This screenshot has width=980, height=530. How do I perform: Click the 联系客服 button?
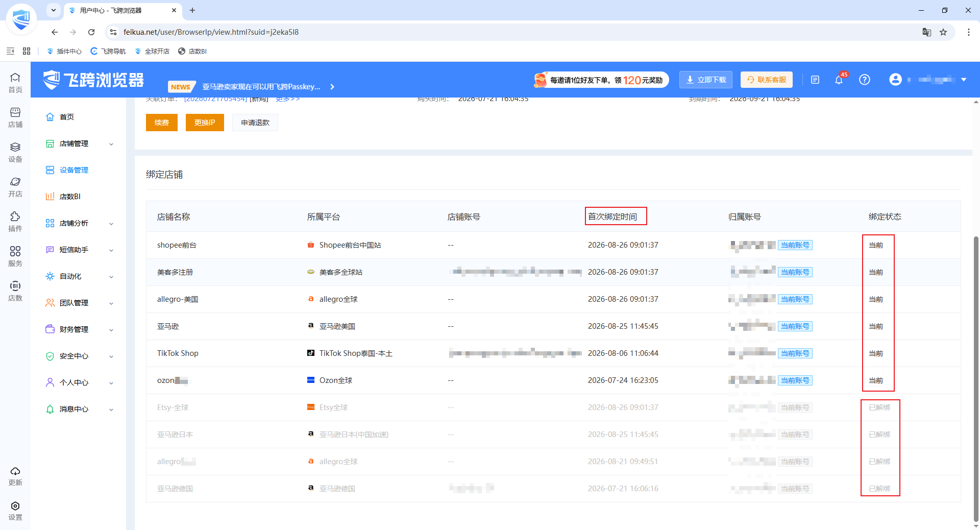(x=767, y=80)
